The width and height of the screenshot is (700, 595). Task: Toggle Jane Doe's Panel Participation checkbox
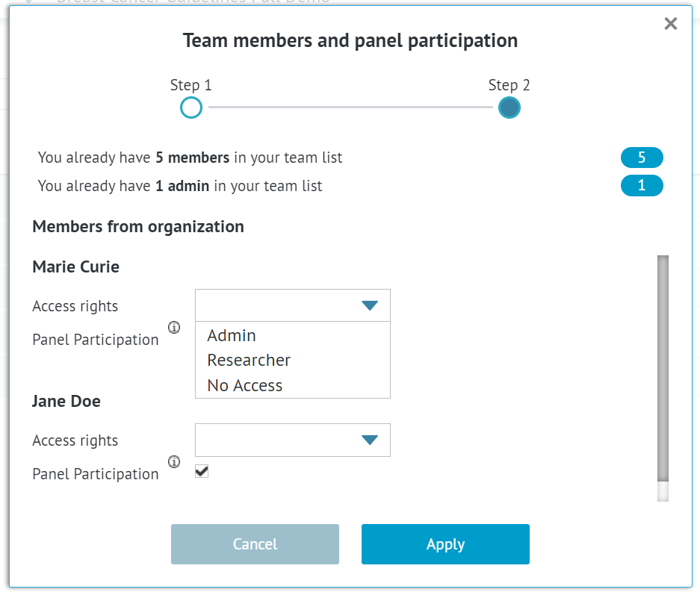pyautogui.click(x=201, y=470)
